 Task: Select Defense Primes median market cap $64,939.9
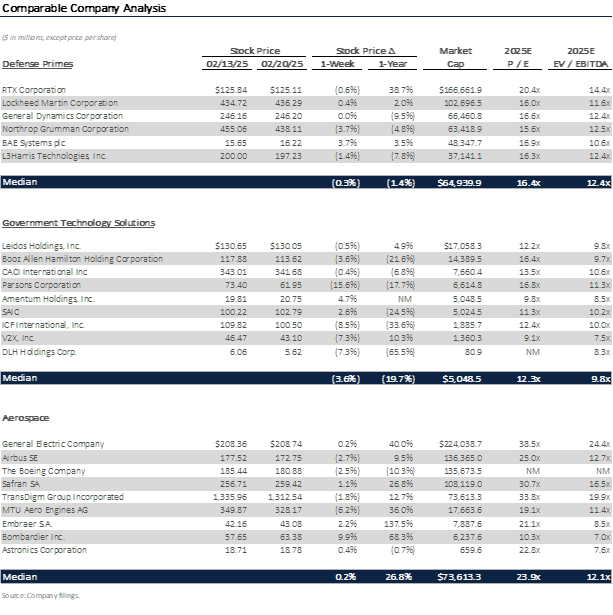[x=459, y=183]
